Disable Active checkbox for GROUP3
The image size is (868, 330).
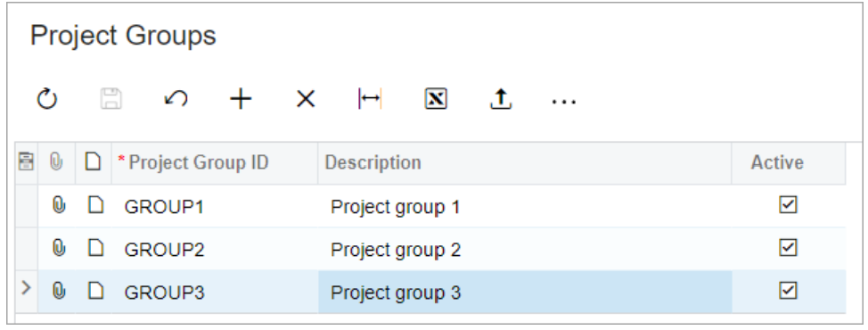(x=788, y=291)
